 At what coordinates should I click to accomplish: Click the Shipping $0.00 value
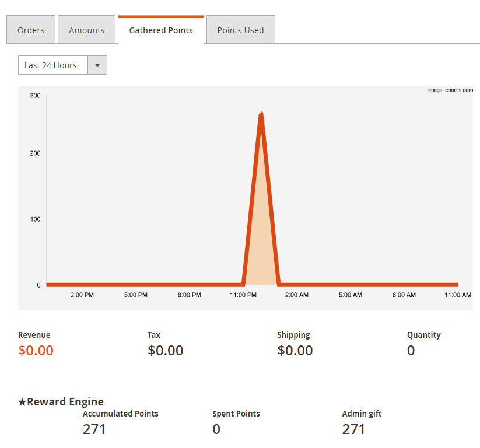tap(295, 350)
